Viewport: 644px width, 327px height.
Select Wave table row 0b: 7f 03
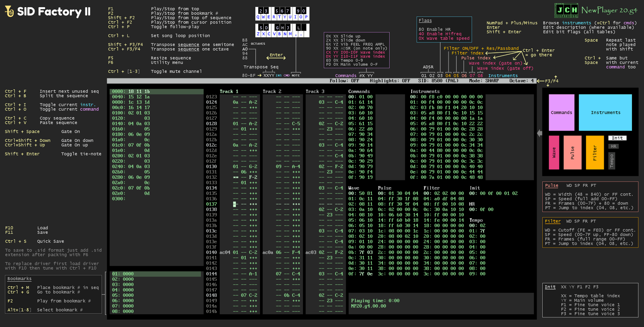(360, 252)
